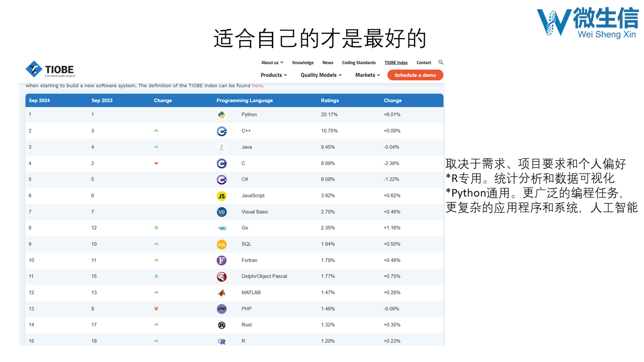Click the double up arrow in the Delphi row
Image resolution: width=644 pixels, height=362 pixels.
[x=156, y=276]
